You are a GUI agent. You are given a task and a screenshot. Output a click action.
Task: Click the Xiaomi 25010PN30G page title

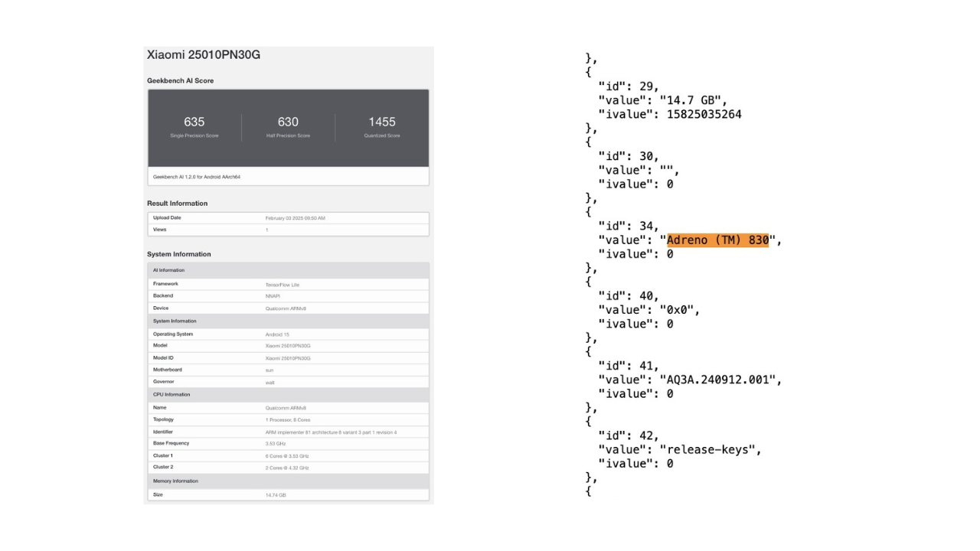(x=204, y=55)
